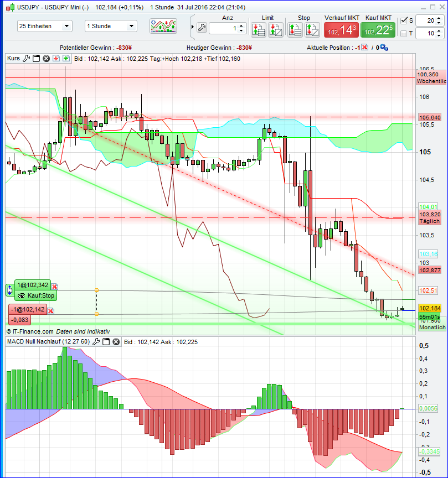Maximize MACD panel window icon
Screen dimensions: 448x478
click(106, 342)
